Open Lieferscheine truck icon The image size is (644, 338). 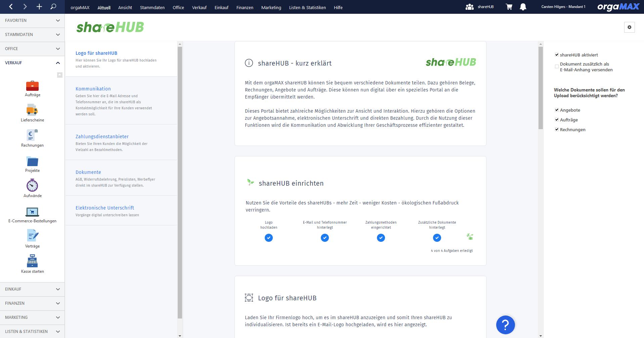pos(32,110)
